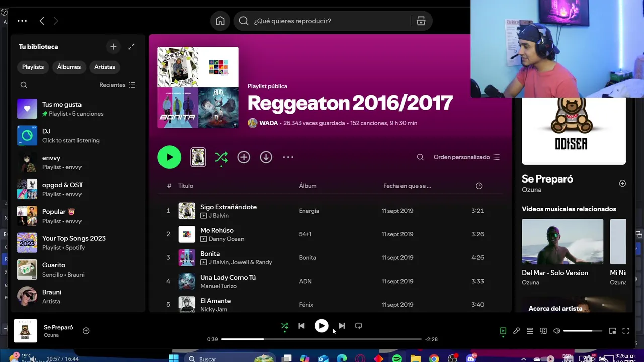
Task: Open DJ in library
Action: coord(78,136)
